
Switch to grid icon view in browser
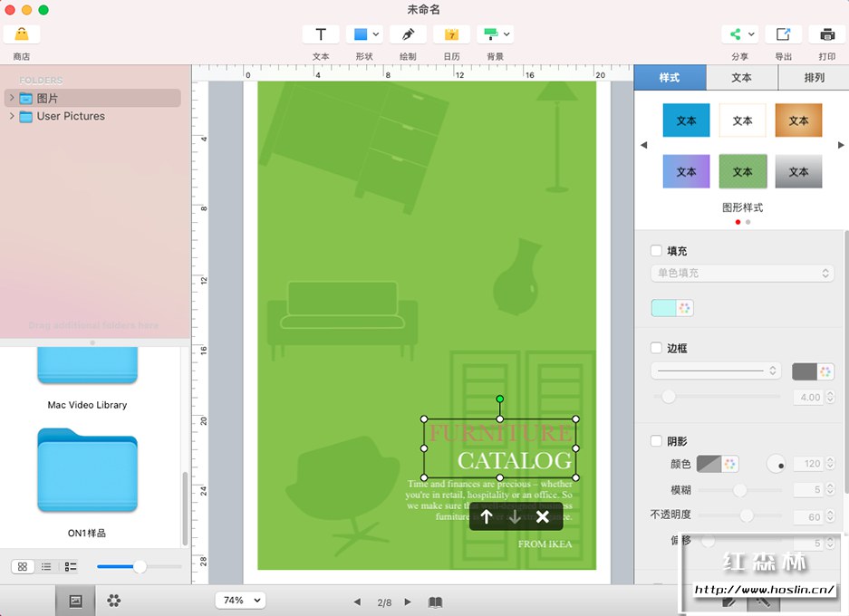point(23,567)
